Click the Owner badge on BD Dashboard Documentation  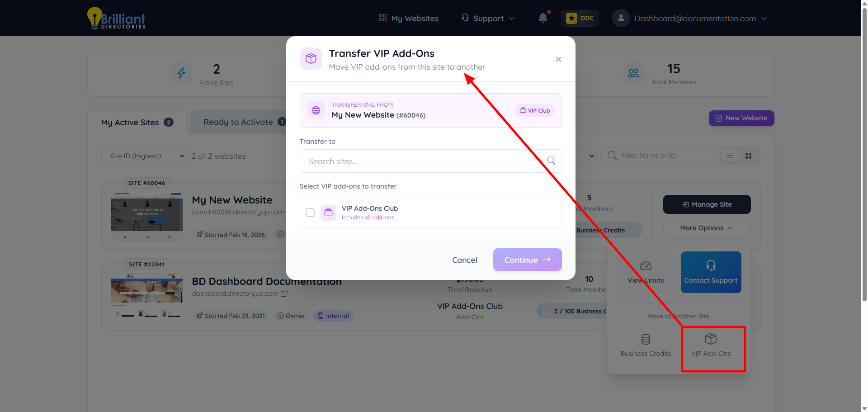coord(291,316)
